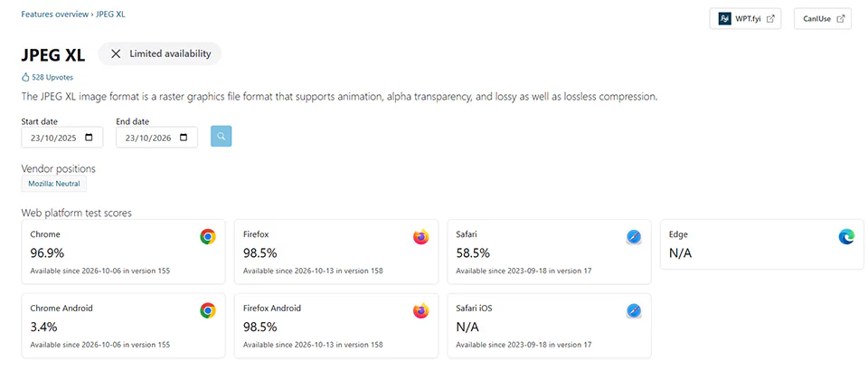Click the Firefox logo in Firefox card

(421, 237)
